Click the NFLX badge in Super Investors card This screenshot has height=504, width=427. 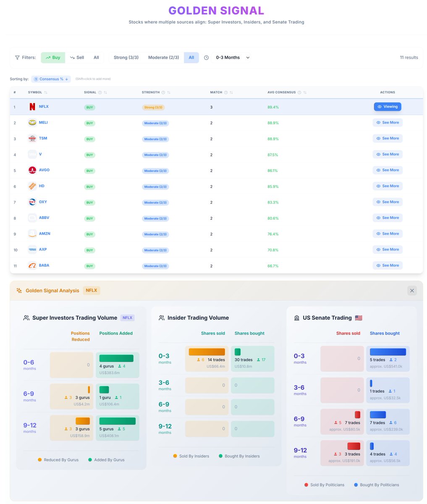click(x=127, y=318)
